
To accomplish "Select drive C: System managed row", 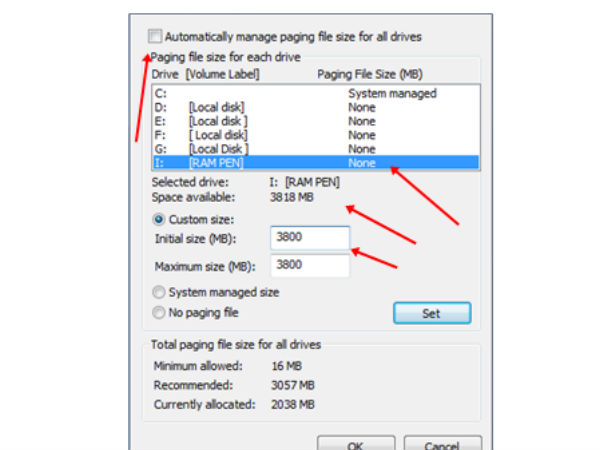I will (x=316, y=93).
